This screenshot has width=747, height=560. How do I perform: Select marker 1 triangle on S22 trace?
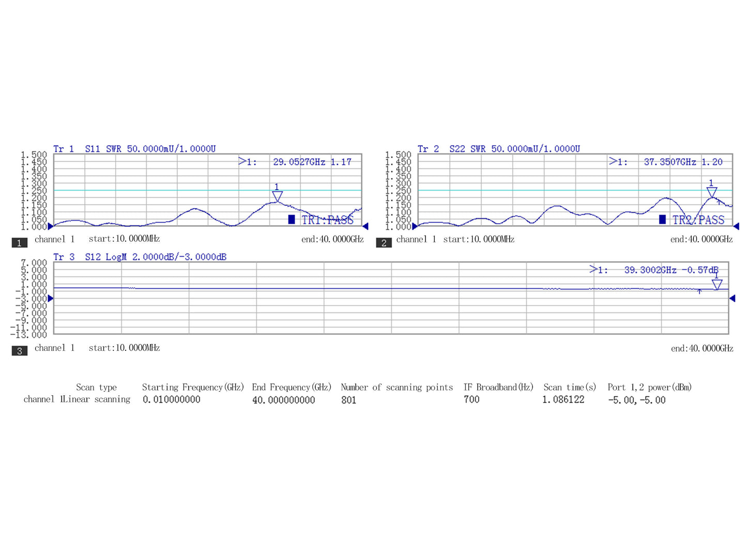712,192
